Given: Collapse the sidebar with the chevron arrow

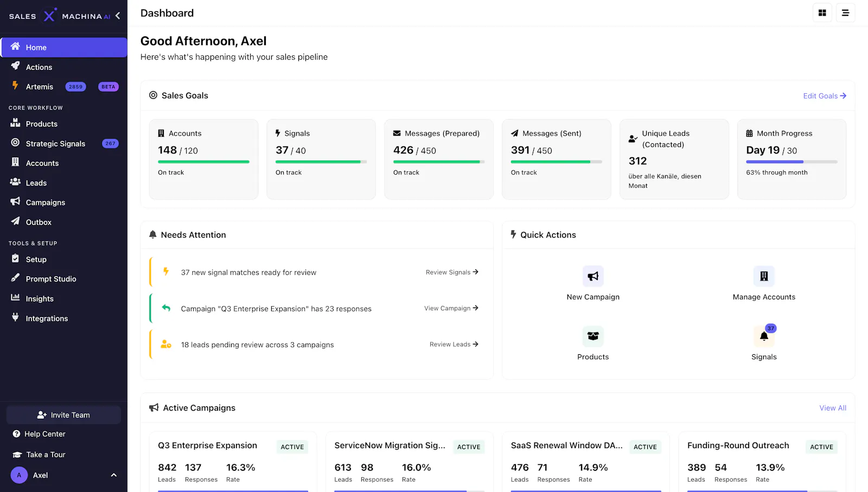Looking at the screenshot, I should pyautogui.click(x=118, y=16).
